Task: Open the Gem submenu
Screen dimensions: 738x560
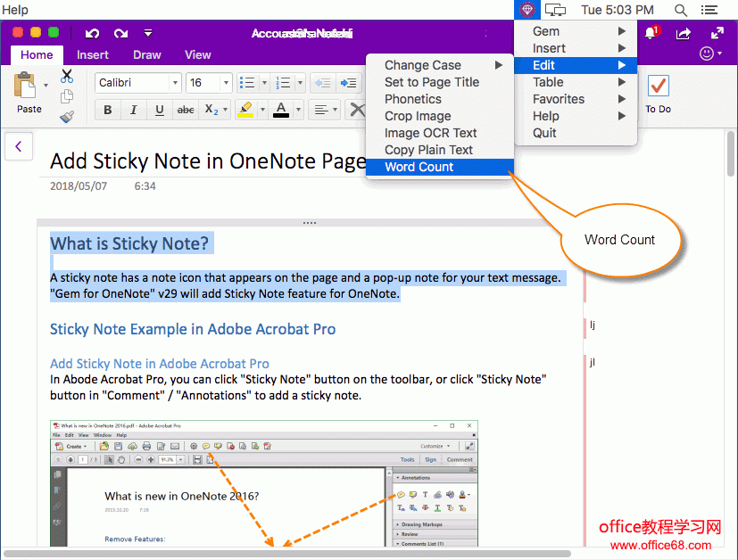Action: coord(576,31)
